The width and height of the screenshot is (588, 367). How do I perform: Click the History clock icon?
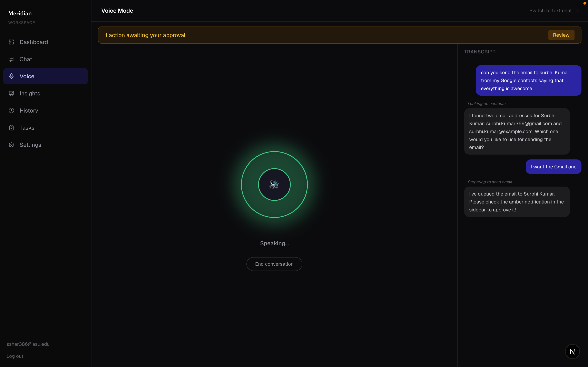coord(11,111)
